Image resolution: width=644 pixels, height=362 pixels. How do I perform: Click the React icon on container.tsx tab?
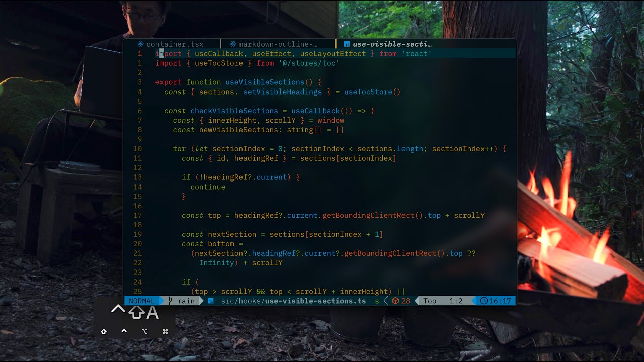point(140,44)
